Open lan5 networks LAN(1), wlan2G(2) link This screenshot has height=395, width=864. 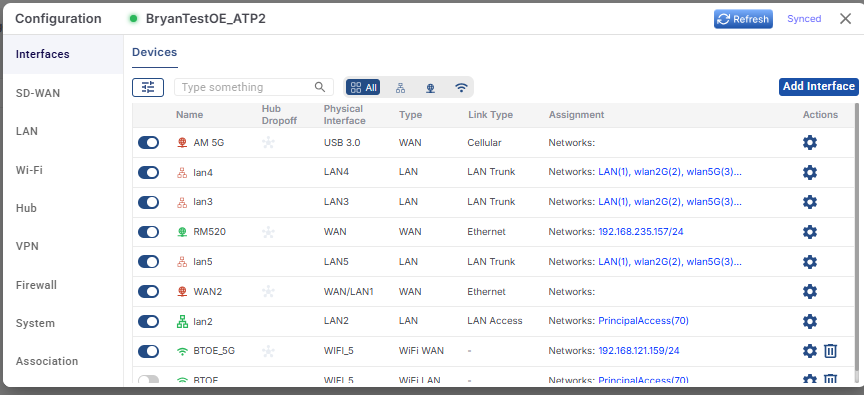pos(669,261)
